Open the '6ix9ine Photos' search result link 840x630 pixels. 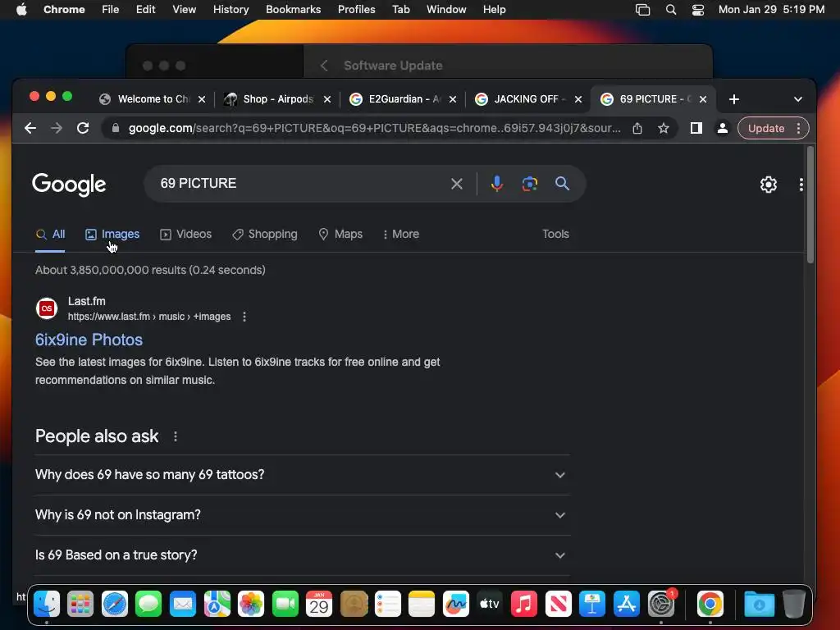coord(89,340)
